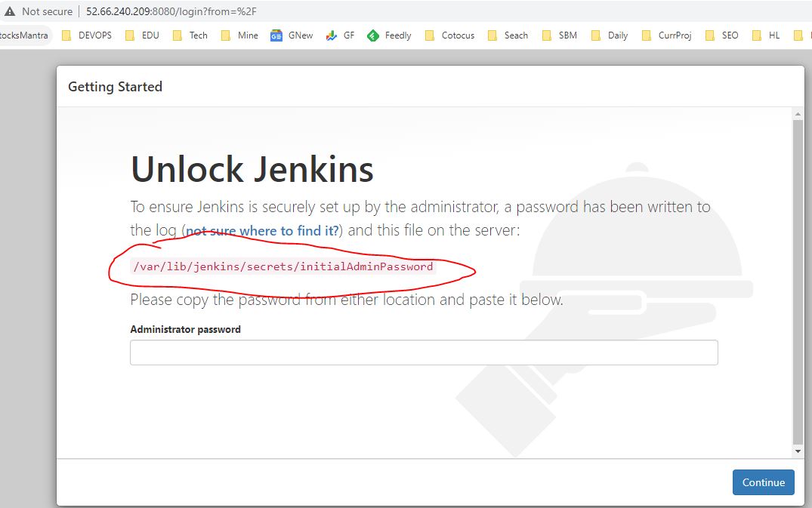Open the Mine bookmark folder
This screenshot has width=812, height=508.
tap(239, 35)
